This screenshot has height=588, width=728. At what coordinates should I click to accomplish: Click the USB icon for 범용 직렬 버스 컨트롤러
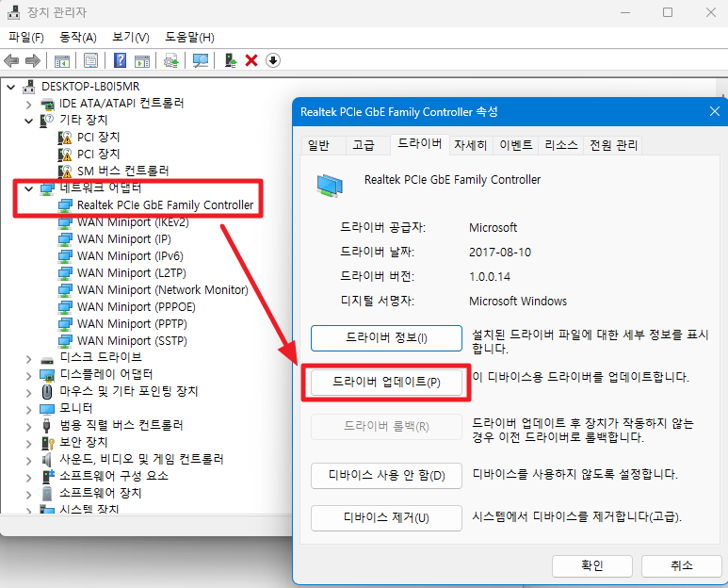tap(46, 425)
